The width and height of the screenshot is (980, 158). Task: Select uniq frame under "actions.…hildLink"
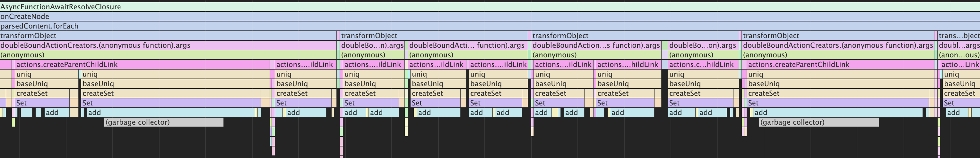point(628,74)
